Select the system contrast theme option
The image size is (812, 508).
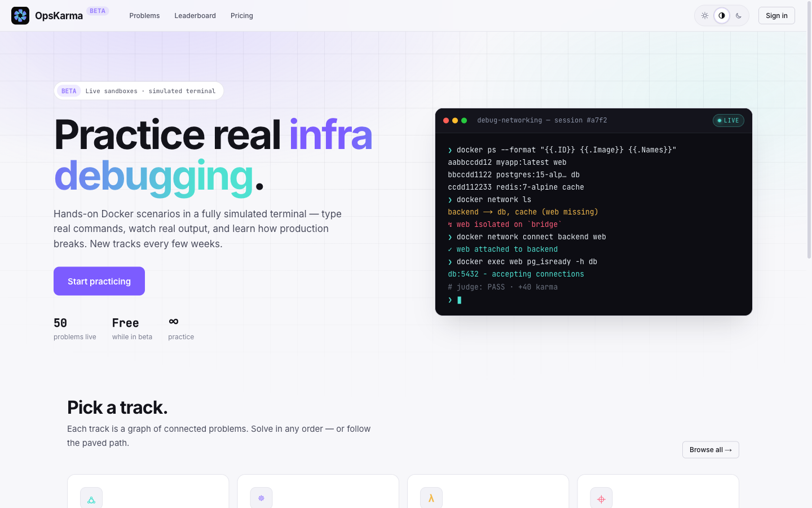pos(722,16)
